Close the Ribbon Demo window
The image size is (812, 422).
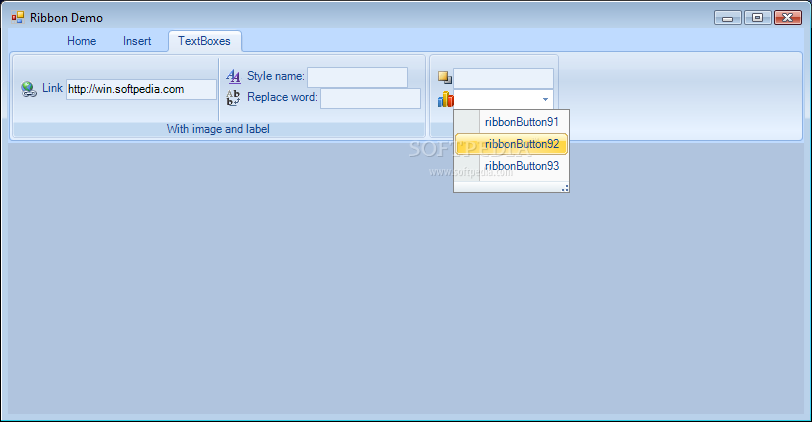788,18
